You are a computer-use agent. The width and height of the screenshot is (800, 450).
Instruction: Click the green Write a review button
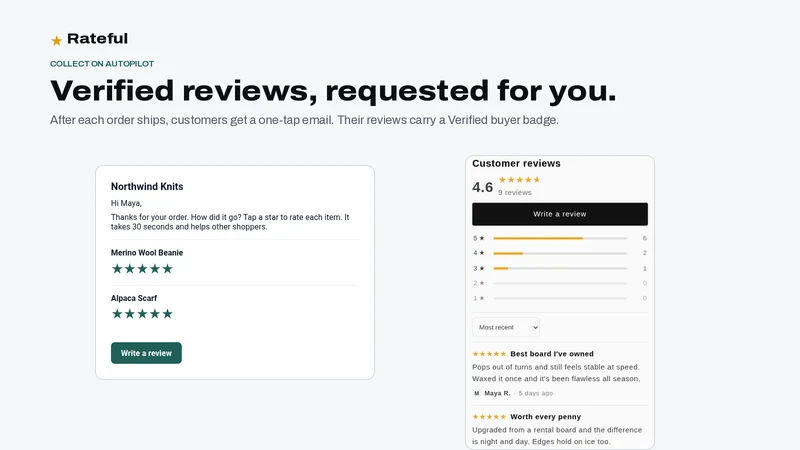(x=146, y=353)
